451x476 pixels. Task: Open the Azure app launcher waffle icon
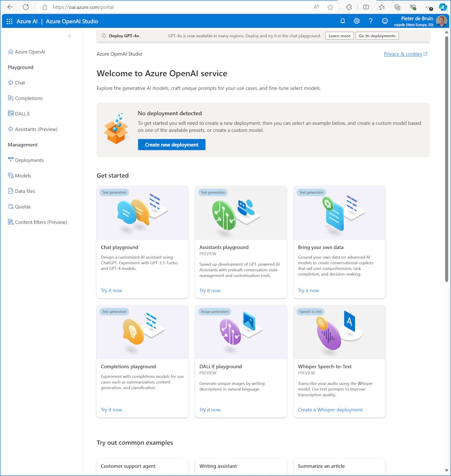pyautogui.click(x=9, y=21)
